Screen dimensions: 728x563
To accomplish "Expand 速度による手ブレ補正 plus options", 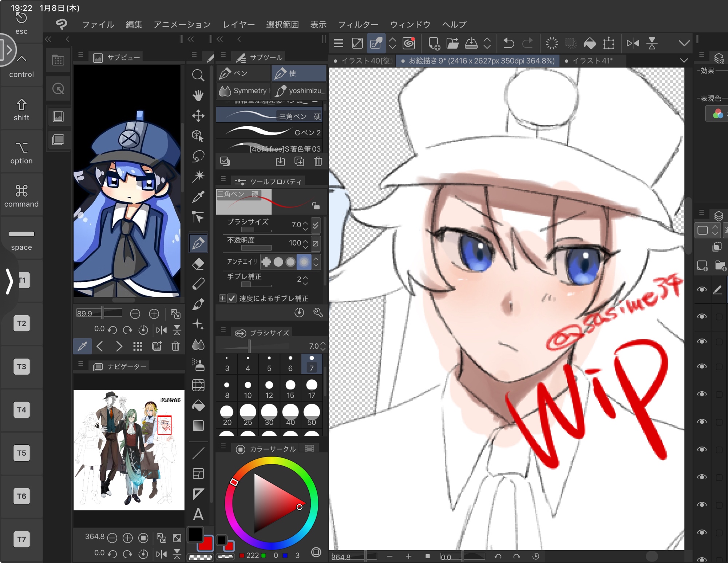I will [222, 298].
